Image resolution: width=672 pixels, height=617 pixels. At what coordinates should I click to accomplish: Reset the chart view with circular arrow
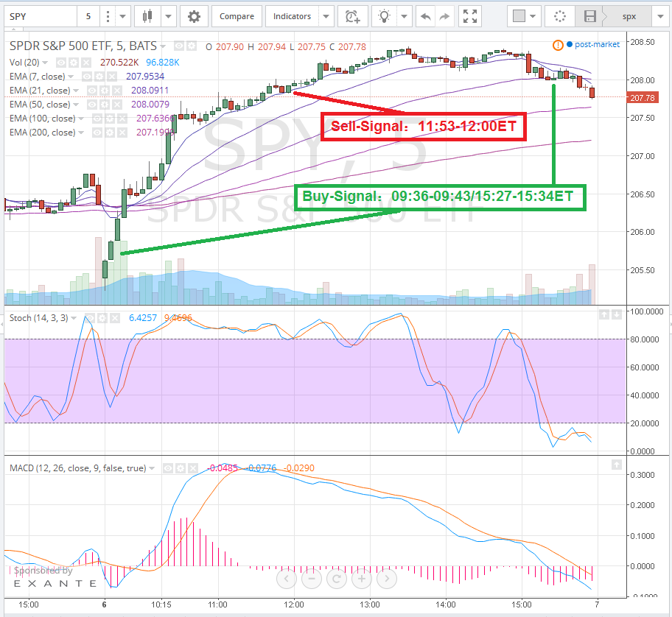pos(337,579)
